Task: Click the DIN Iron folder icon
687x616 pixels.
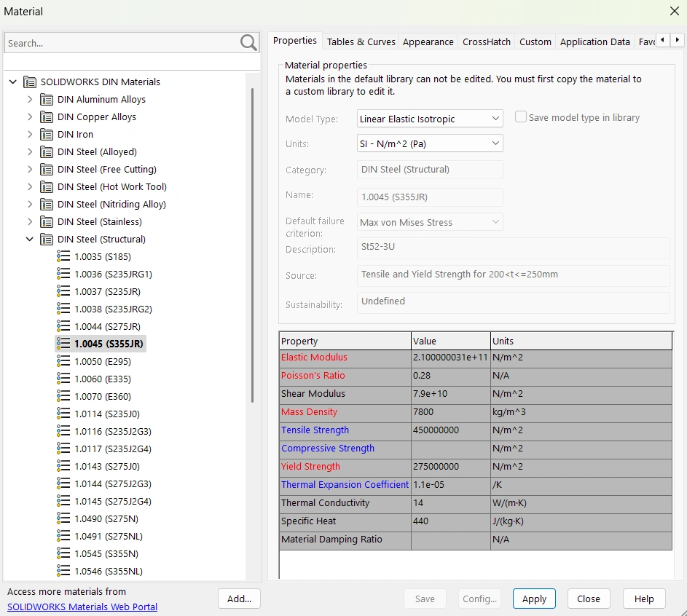Action: pyautogui.click(x=47, y=135)
